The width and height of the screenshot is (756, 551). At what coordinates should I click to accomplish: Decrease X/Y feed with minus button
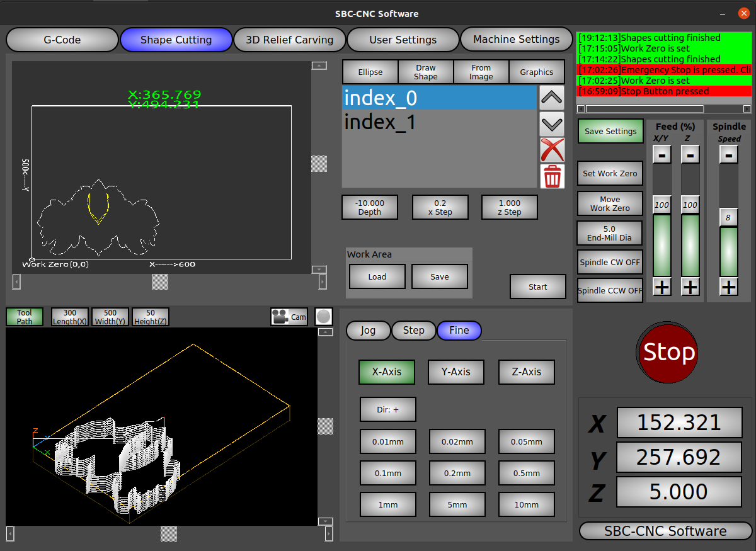tap(661, 154)
